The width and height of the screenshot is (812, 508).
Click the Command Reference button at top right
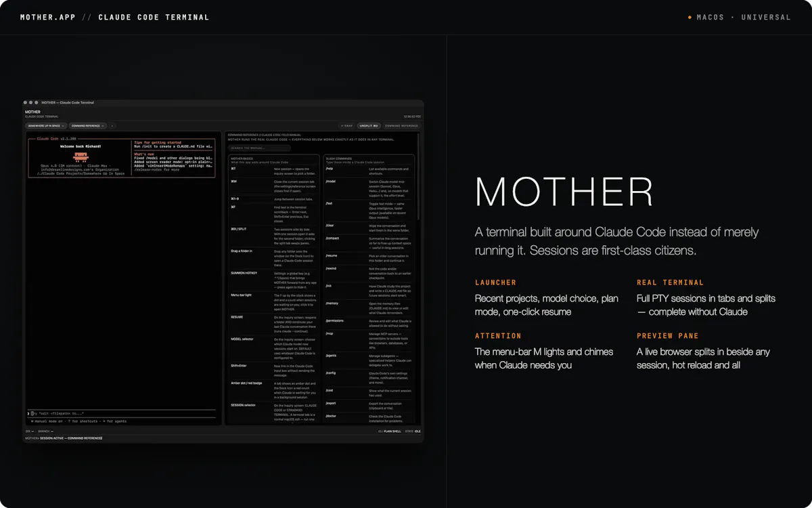(x=401, y=126)
